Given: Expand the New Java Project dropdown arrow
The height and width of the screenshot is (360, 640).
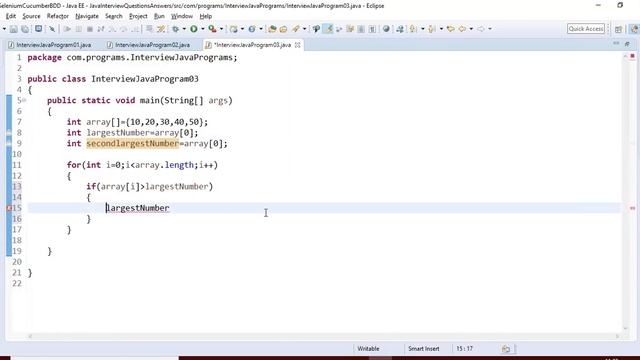Looking at the screenshot, I should point(242,29).
